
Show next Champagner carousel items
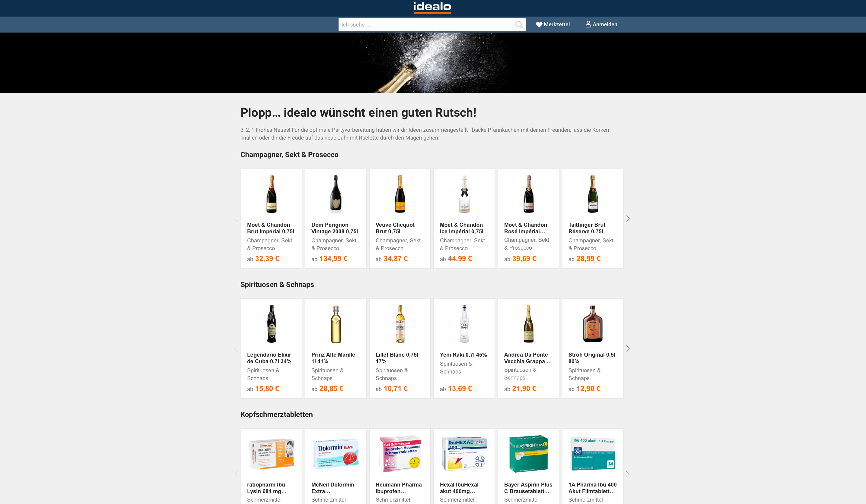click(628, 219)
